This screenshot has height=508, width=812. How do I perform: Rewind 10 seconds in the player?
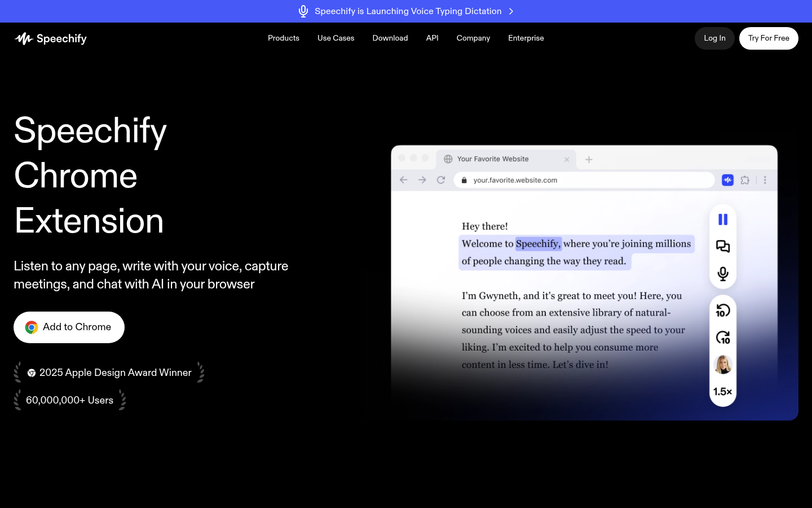pos(723,310)
